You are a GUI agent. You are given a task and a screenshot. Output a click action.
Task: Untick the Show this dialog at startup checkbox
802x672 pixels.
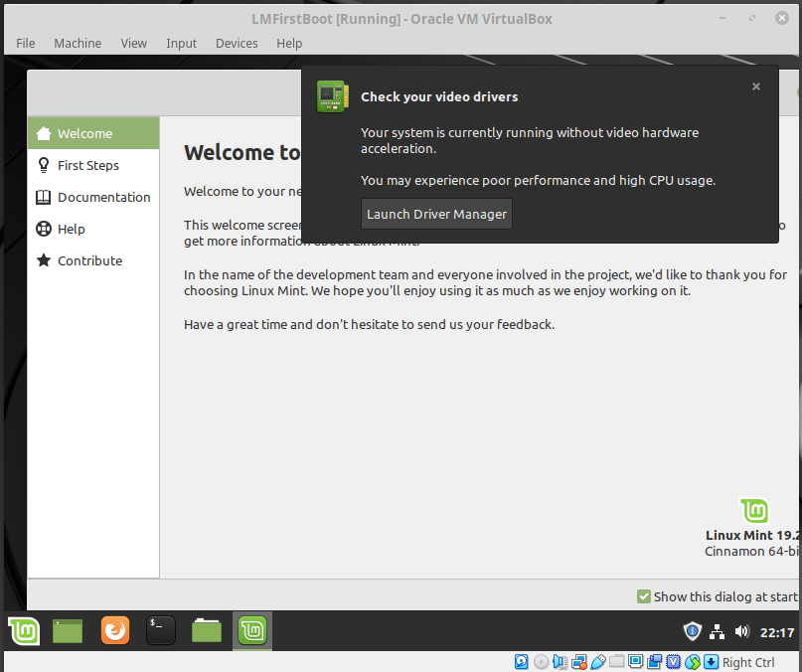pyautogui.click(x=643, y=596)
